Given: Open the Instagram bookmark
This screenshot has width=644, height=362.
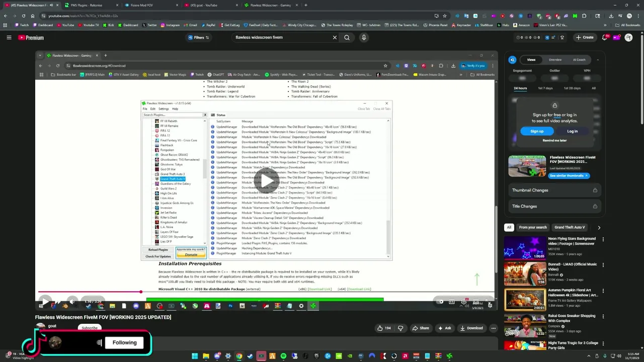Looking at the screenshot, I should pos(170,25).
